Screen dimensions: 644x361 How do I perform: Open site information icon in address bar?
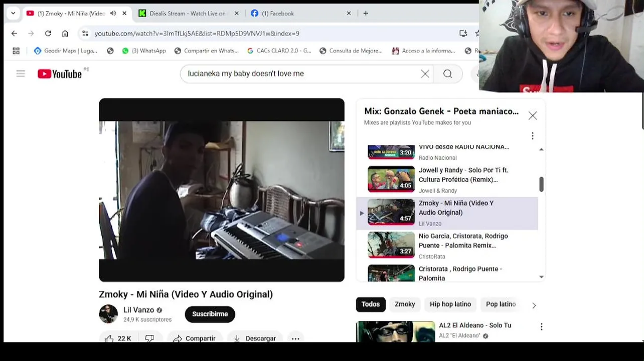pyautogui.click(x=85, y=33)
